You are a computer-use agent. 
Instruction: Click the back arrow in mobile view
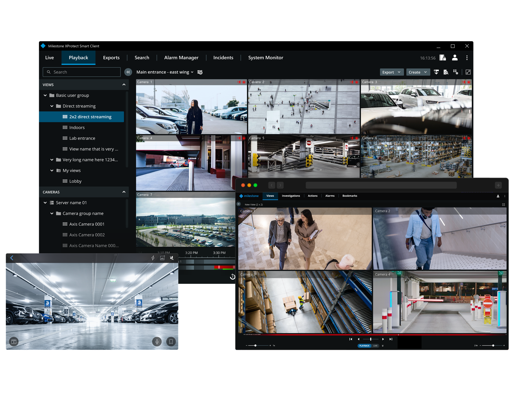point(12,258)
